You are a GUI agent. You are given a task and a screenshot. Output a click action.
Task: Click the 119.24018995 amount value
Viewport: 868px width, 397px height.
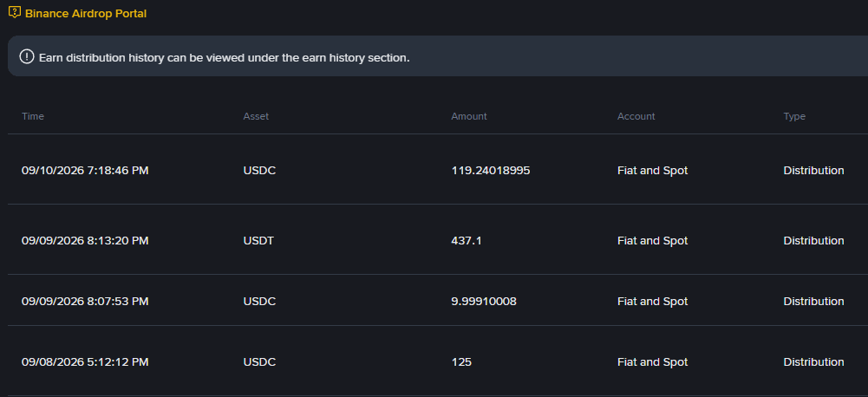[491, 171]
